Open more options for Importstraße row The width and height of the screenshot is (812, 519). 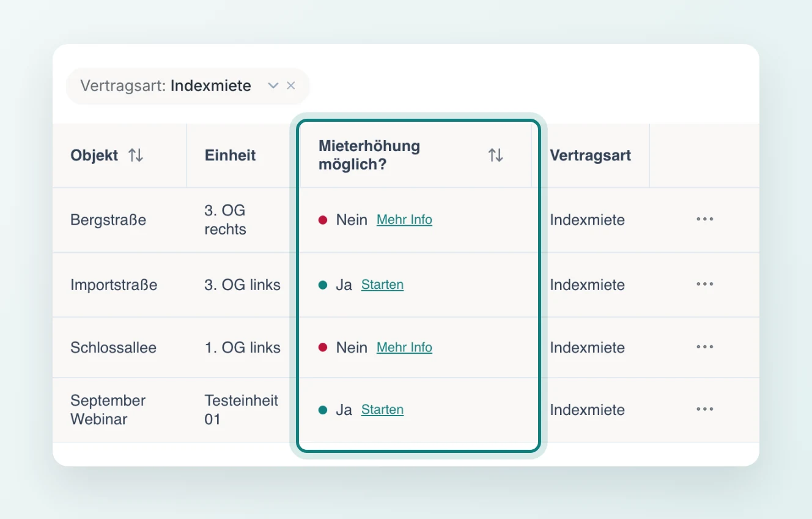click(x=705, y=284)
